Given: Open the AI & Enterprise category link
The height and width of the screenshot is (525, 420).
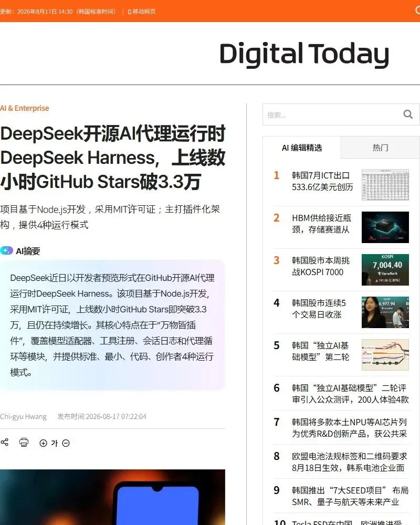Looking at the screenshot, I should coord(25,108).
